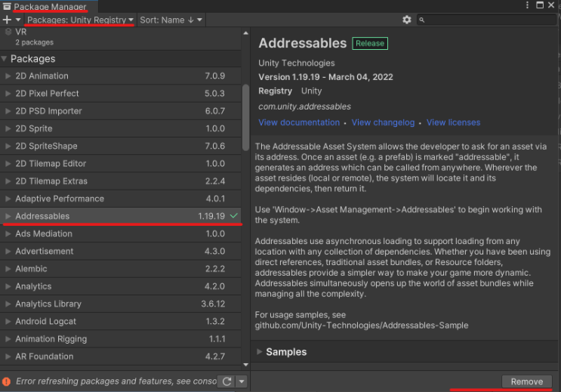Viewport: 561px width, 392px height.
Task: Click the error refreshing packages message
Action: [x=116, y=381]
